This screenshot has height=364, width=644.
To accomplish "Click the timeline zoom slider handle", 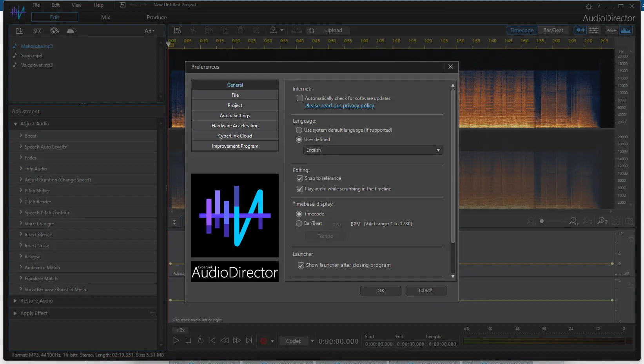I will [x=542, y=221].
